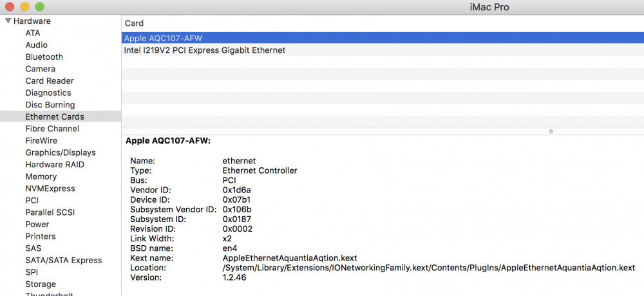Screen dimensions: 644x296
Task: Select Camera in the hardware list
Action: [x=40, y=69]
